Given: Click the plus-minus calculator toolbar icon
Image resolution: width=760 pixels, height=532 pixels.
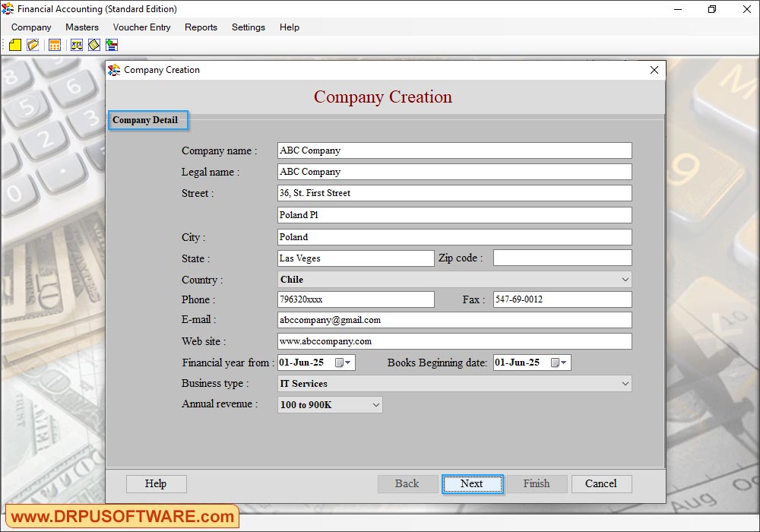Looking at the screenshot, I should click(x=112, y=46).
